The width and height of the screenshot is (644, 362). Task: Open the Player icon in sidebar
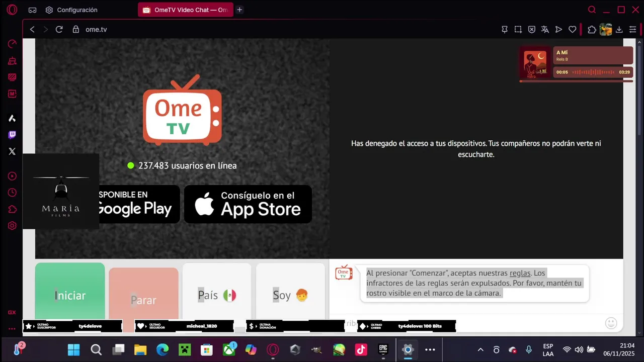pos(12,176)
